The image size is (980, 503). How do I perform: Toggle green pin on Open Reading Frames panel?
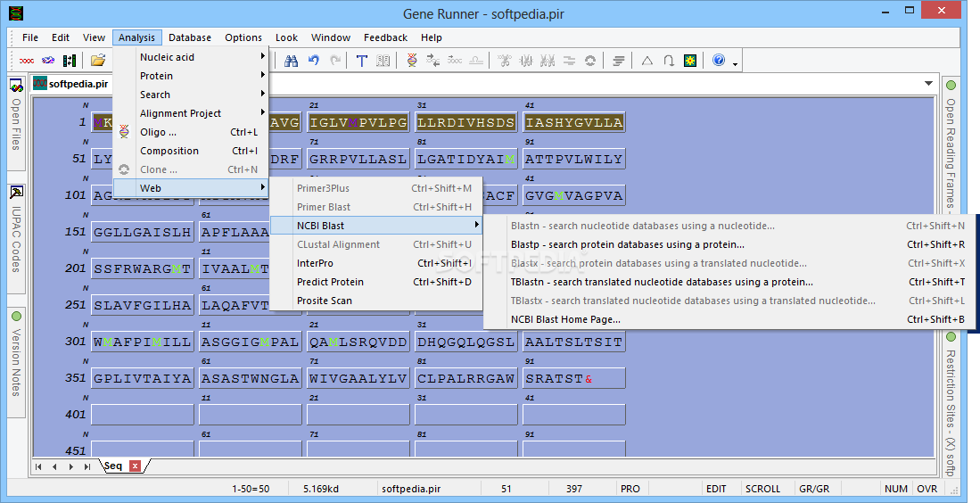coord(951,86)
